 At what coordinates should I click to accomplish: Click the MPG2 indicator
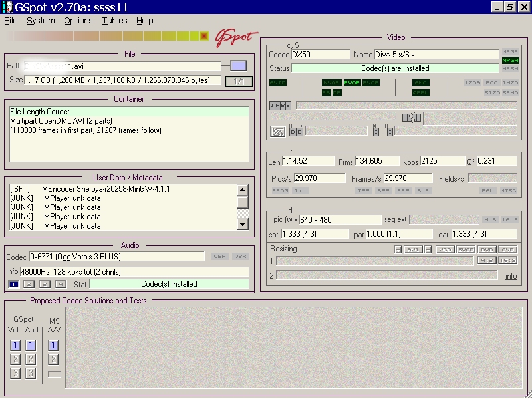510,52
